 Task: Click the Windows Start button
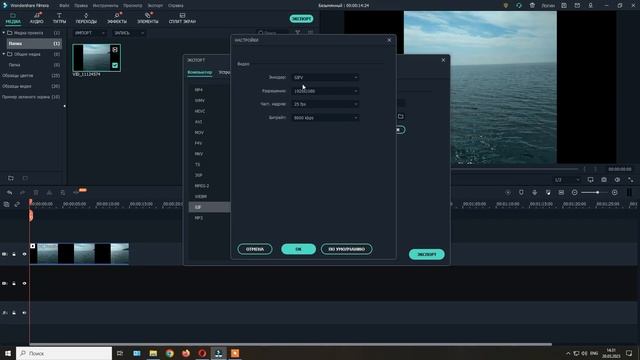[x=8, y=353]
